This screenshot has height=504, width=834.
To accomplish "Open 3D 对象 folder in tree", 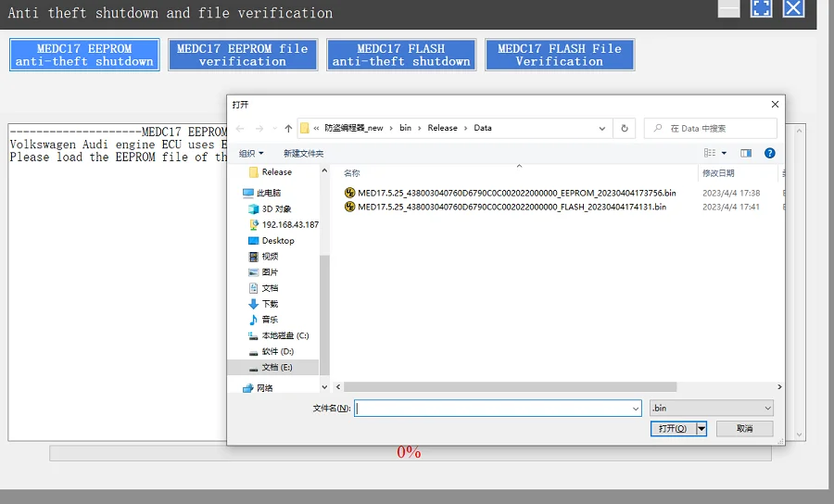I will [276, 209].
